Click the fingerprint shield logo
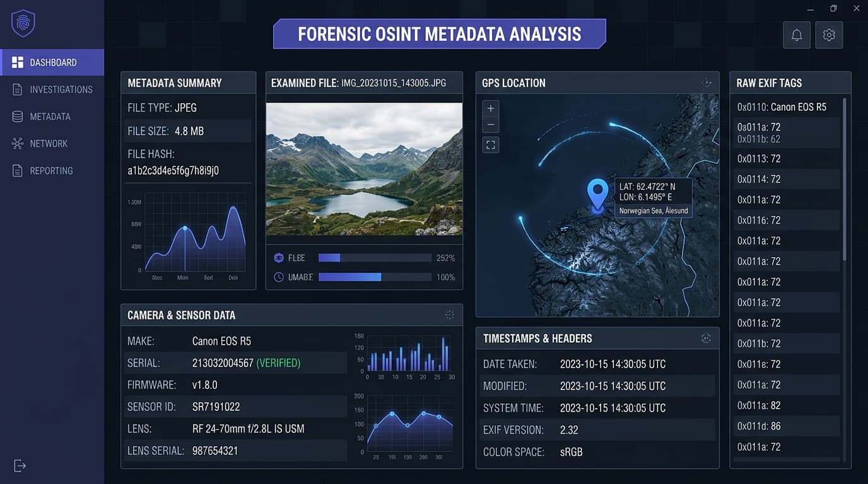Viewport: 868px width, 484px height. [23, 23]
